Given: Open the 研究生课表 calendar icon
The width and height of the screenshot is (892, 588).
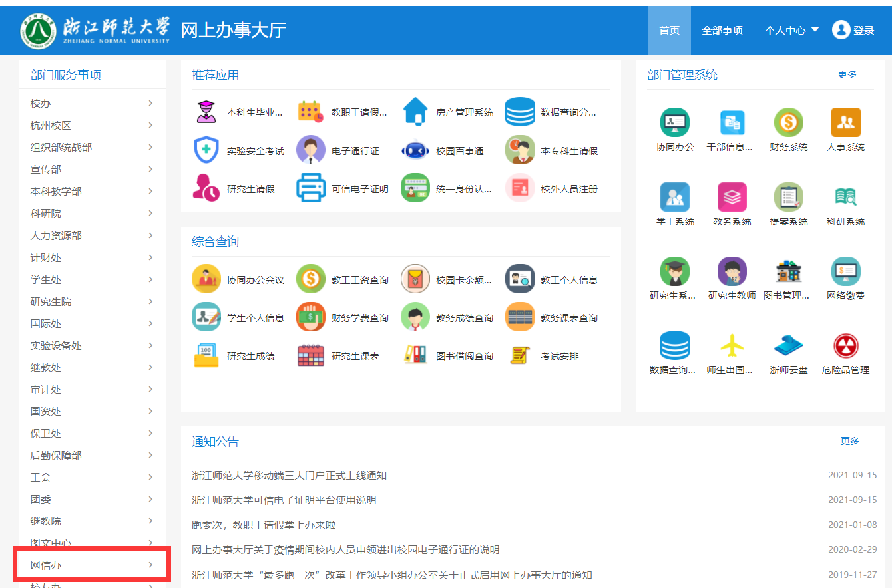Looking at the screenshot, I should [310, 355].
